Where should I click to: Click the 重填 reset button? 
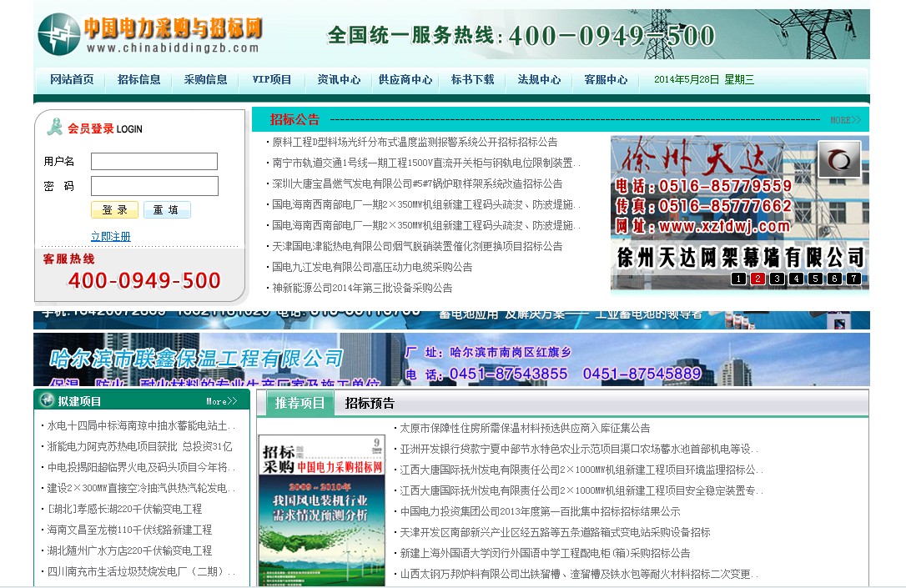point(166,209)
